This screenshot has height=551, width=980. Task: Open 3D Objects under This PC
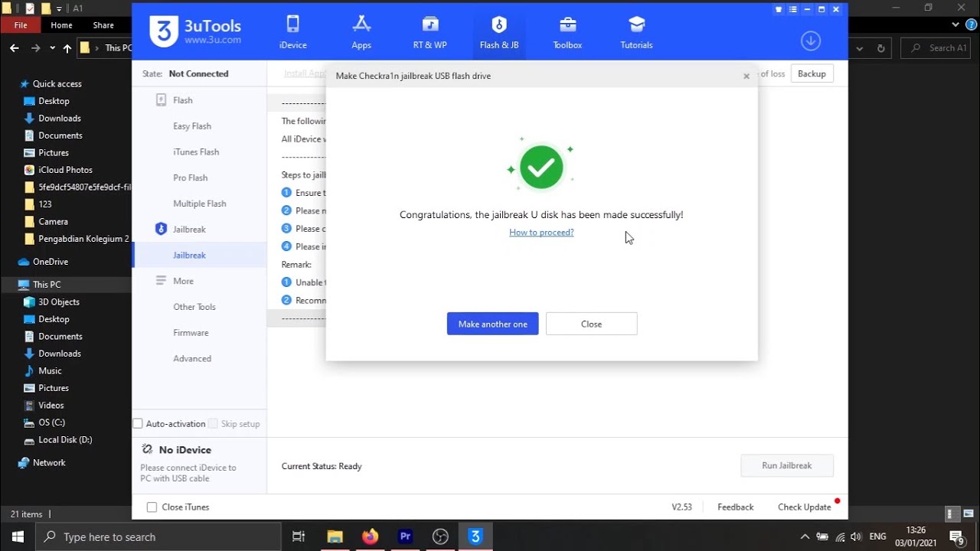click(59, 302)
